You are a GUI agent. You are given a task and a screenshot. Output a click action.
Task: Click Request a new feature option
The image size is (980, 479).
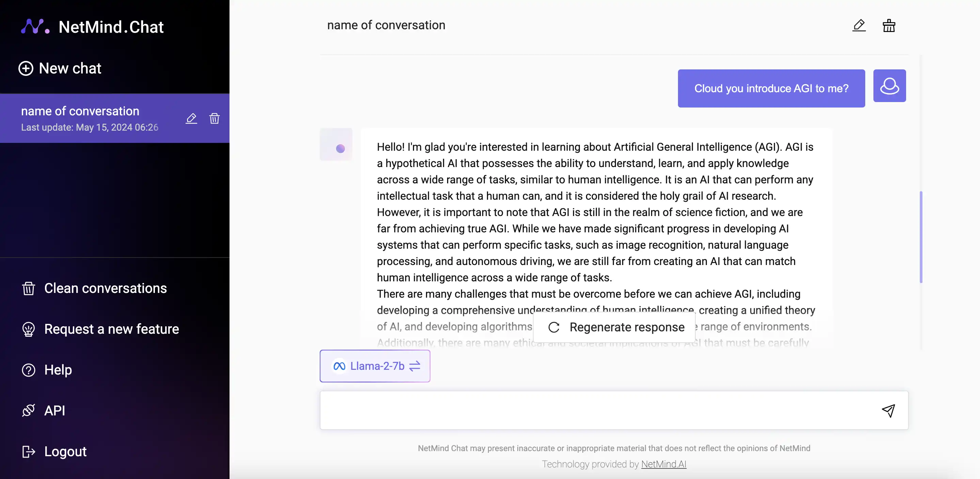111,328
